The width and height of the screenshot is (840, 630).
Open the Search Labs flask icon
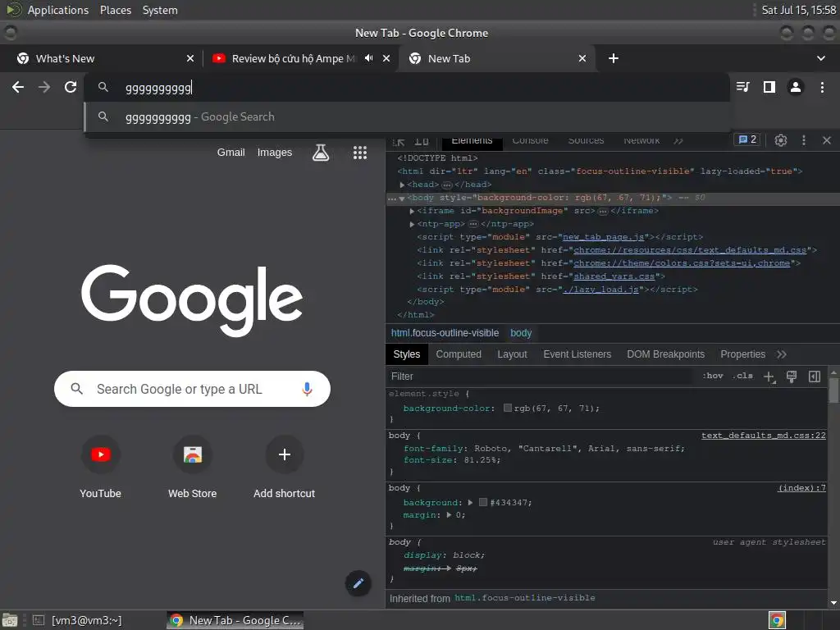(x=321, y=153)
